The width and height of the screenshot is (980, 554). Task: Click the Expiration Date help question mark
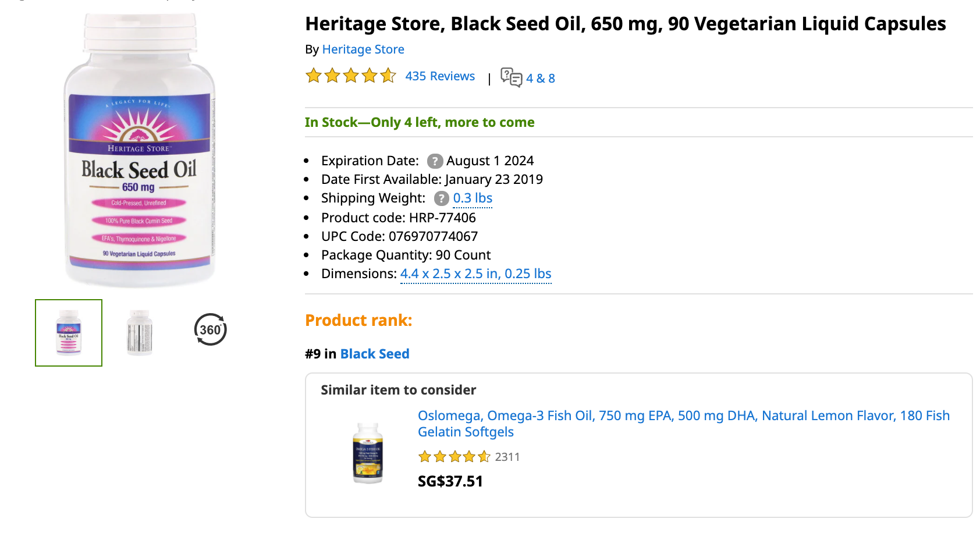pyautogui.click(x=435, y=161)
